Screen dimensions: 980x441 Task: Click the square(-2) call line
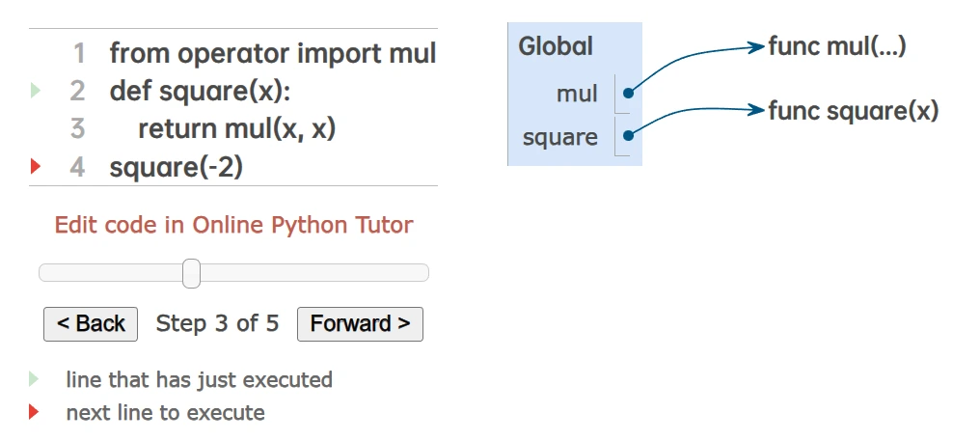point(177,167)
